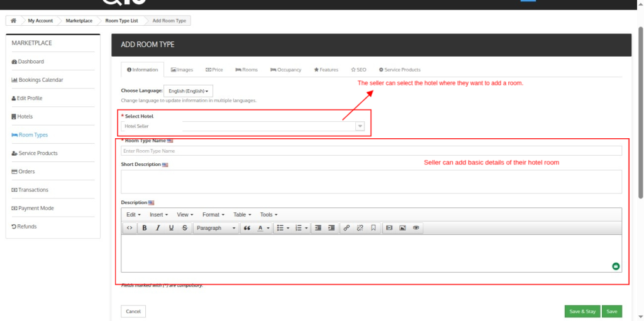Switch to the SEO tab

click(x=358, y=70)
